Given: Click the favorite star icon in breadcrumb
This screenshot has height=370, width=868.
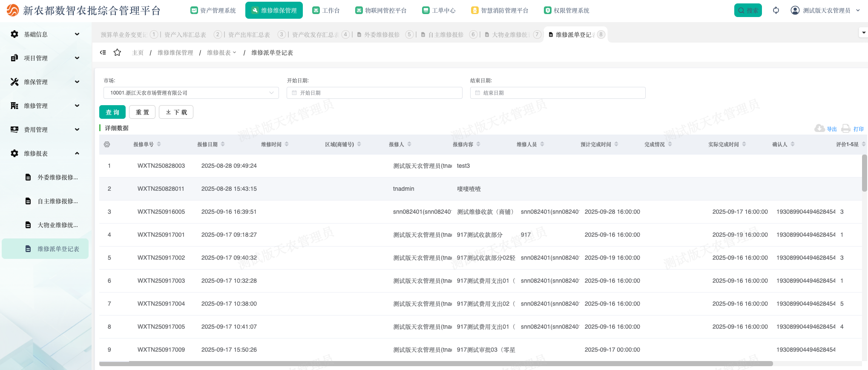Looking at the screenshot, I should (x=117, y=52).
